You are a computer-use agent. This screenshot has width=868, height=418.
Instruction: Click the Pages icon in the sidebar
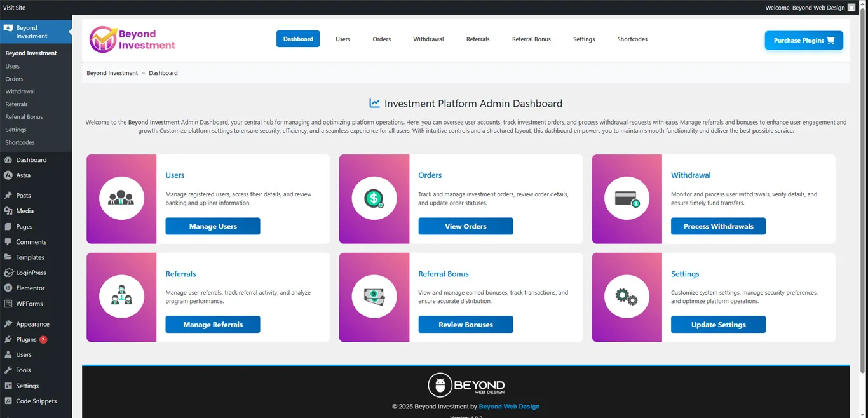(8, 227)
